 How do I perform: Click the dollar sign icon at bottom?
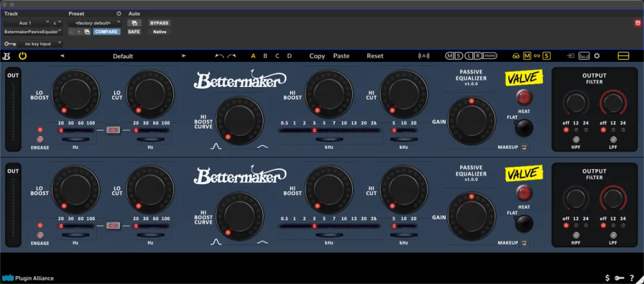coord(608,278)
